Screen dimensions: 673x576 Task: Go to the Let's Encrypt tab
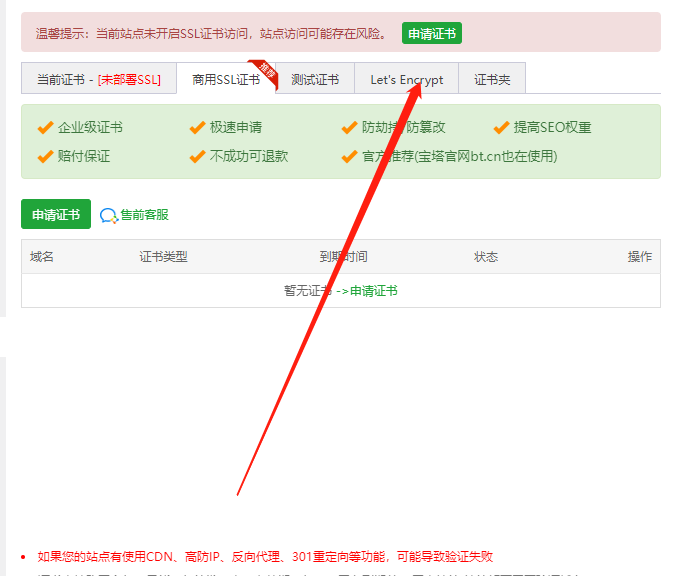point(406,80)
